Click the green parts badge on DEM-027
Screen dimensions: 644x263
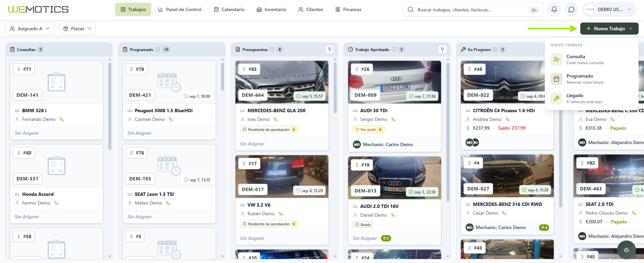point(544,227)
